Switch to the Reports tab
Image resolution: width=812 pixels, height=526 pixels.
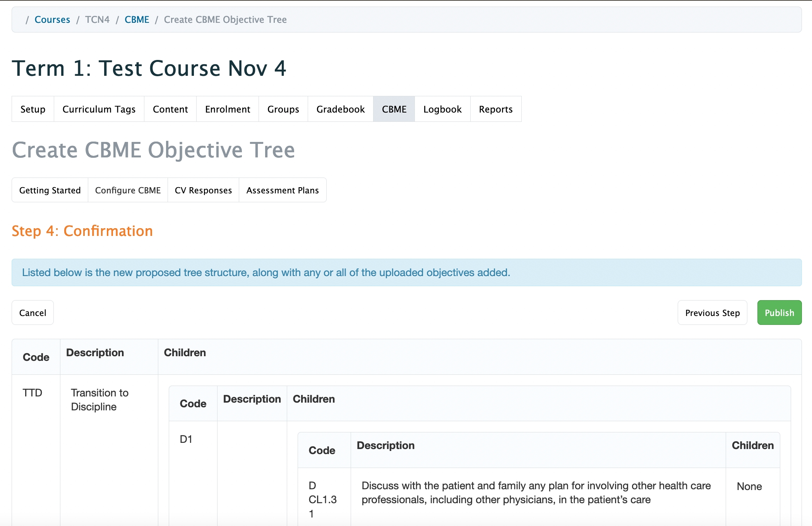coord(495,109)
